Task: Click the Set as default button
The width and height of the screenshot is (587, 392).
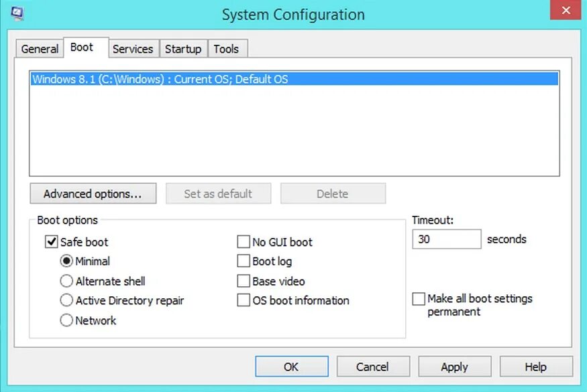Action: tap(218, 194)
